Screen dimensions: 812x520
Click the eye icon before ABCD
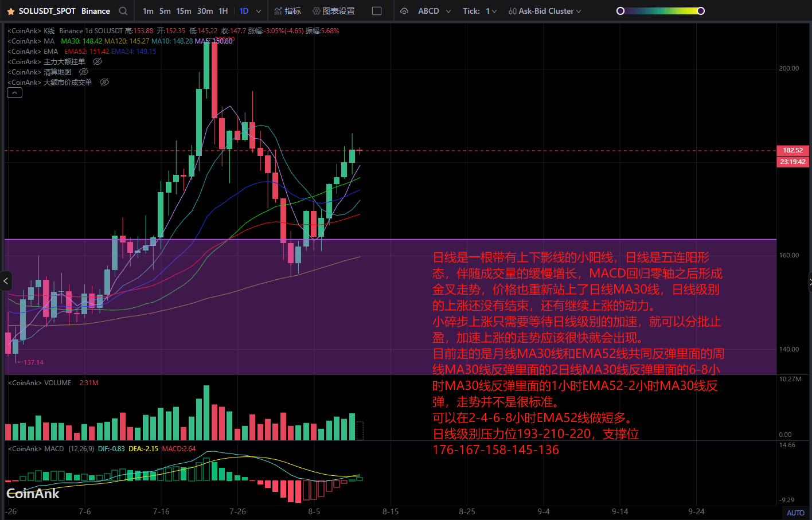click(404, 11)
